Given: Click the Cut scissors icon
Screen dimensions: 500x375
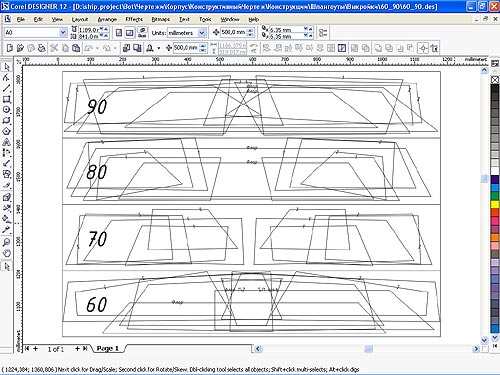Looking at the screenshot, I should [54, 48].
